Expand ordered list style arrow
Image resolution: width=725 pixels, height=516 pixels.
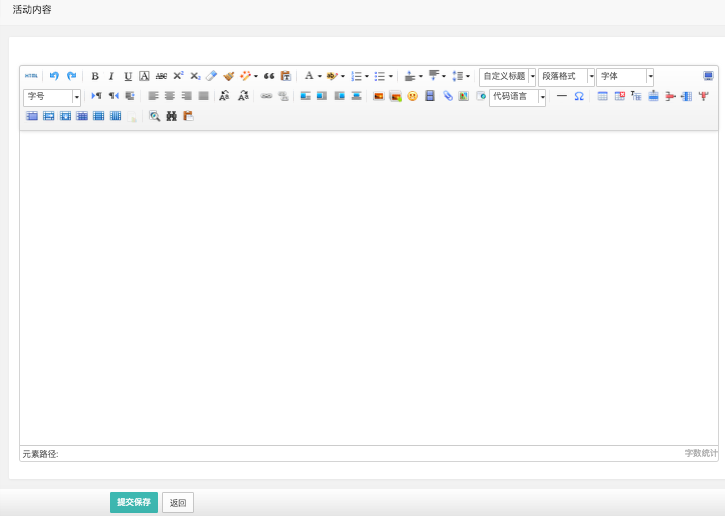[367, 76]
